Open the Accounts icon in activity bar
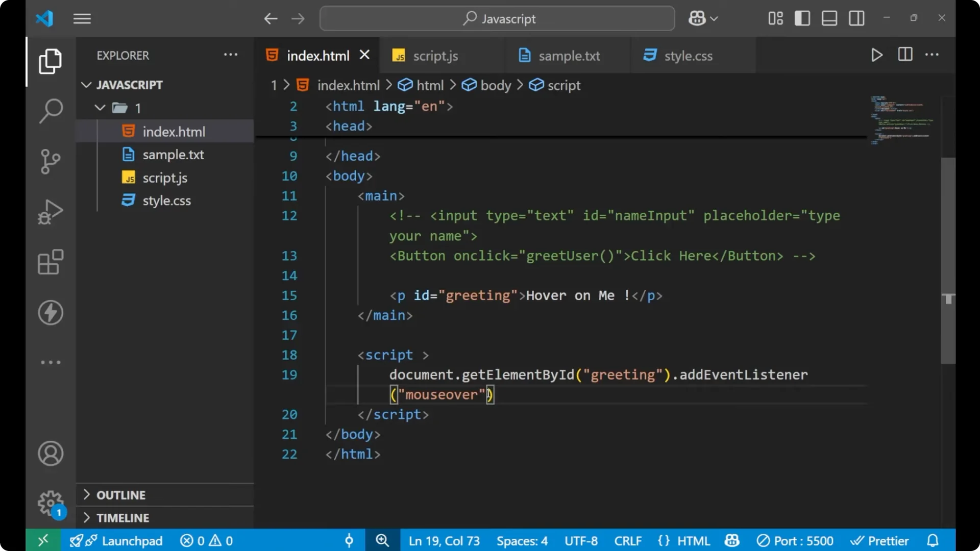The image size is (980, 551). click(50, 454)
